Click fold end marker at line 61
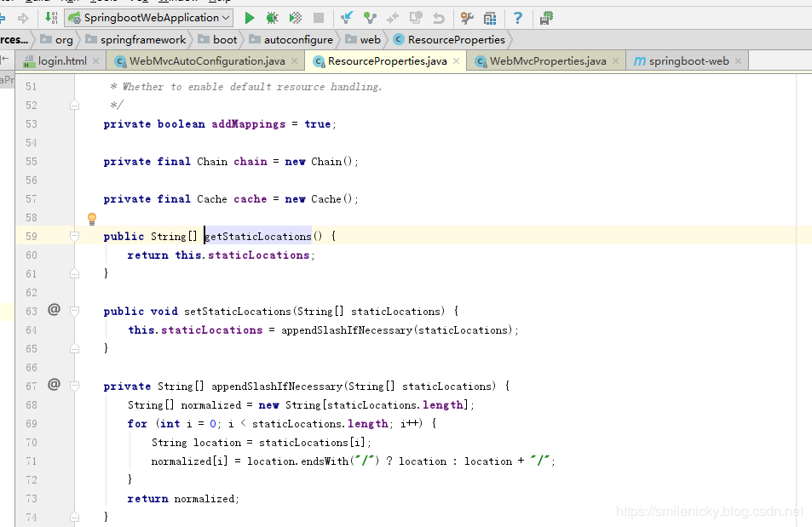Viewport: 812px width, 527px height. pos(75,273)
